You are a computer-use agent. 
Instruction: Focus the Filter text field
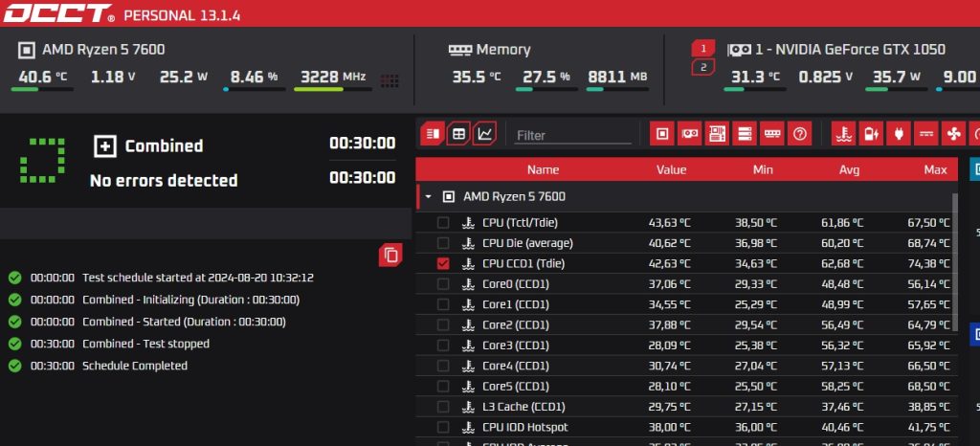pos(573,135)
